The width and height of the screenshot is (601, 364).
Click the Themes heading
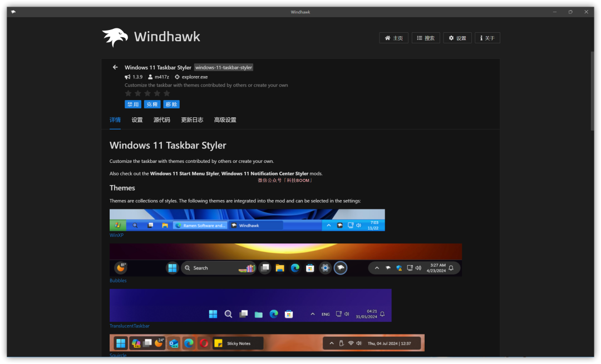[122, 188]
